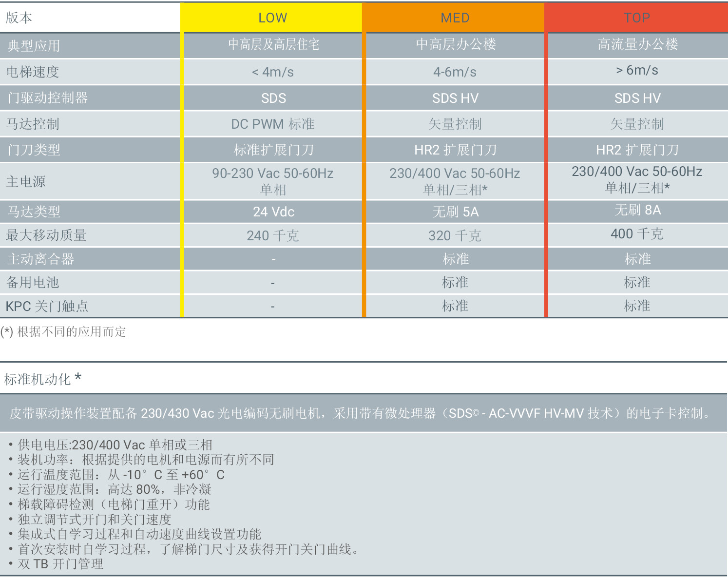728x580 pixels.
Task: Click the 双 TB 开门管理 bullet item
Action: 60,564
